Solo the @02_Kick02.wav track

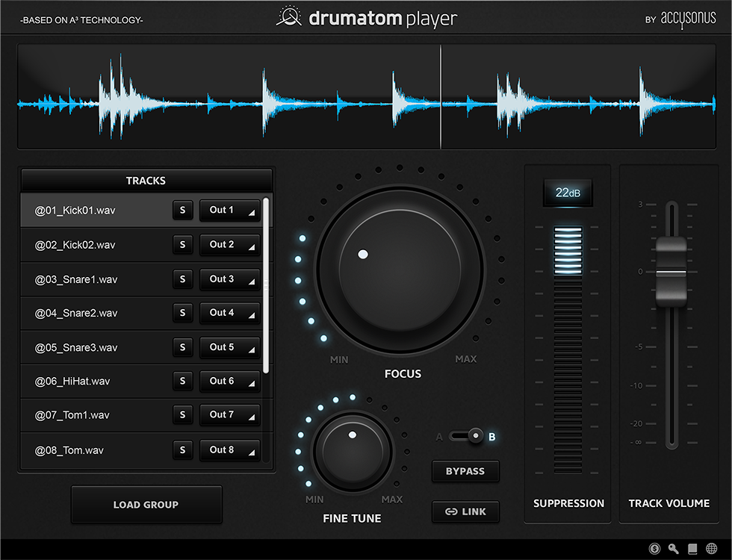coord(182,245)
